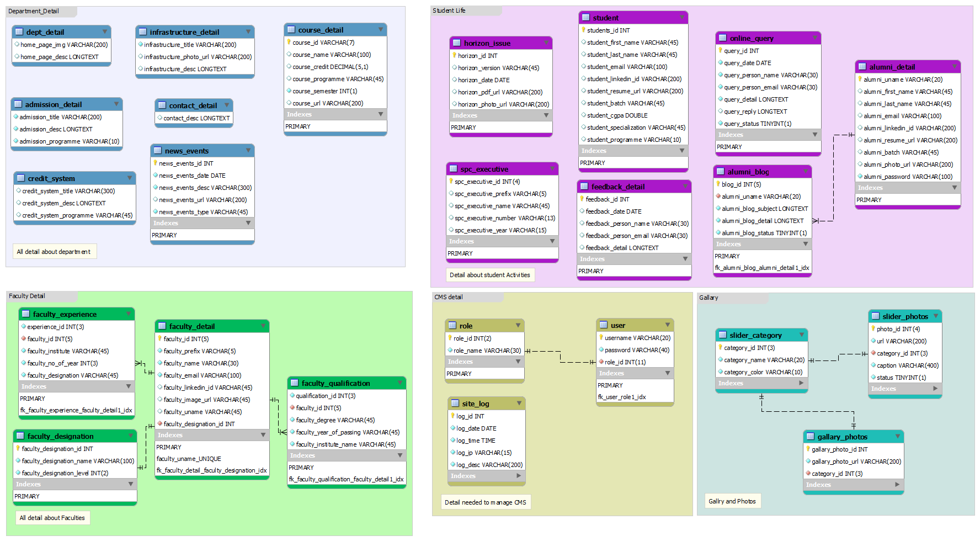980x541 pixels.
Task: Select the Department_Detail layer label
Action: click(34, 11)
